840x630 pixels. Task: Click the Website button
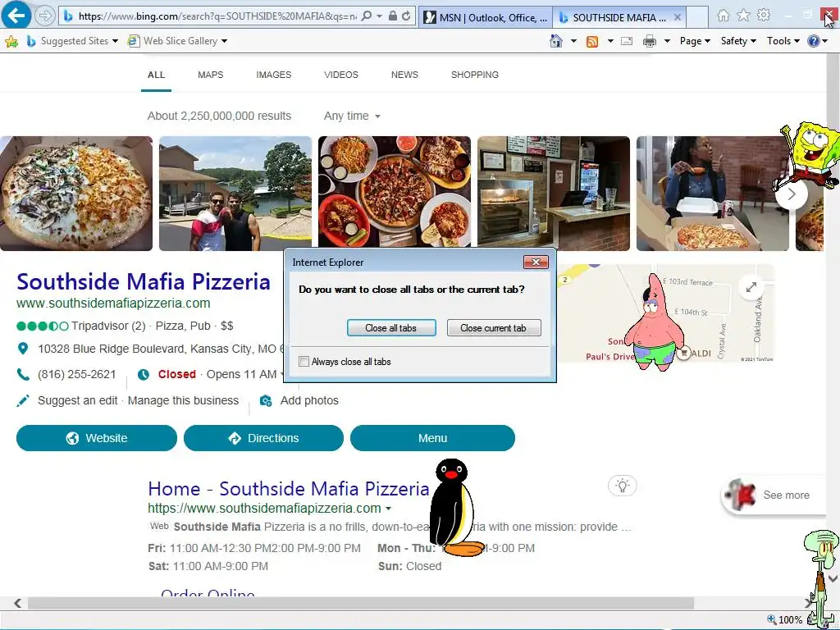97,438
